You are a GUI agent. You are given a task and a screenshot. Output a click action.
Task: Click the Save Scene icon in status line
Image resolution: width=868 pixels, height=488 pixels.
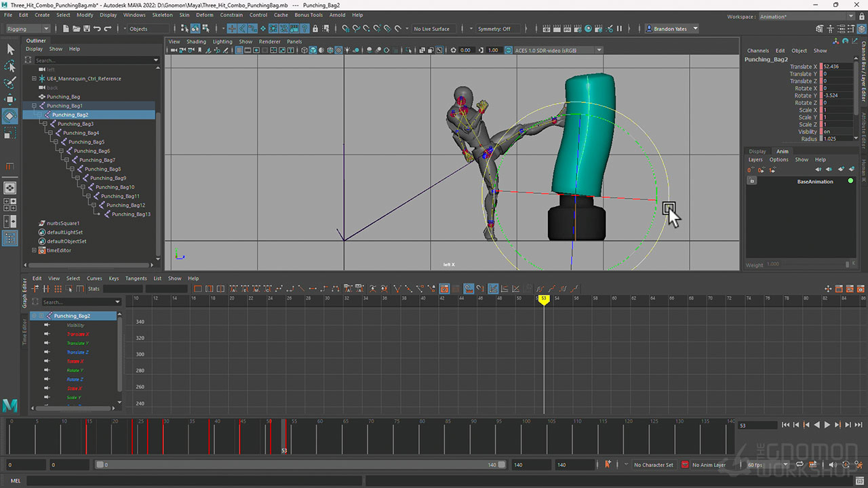point(87,28)
